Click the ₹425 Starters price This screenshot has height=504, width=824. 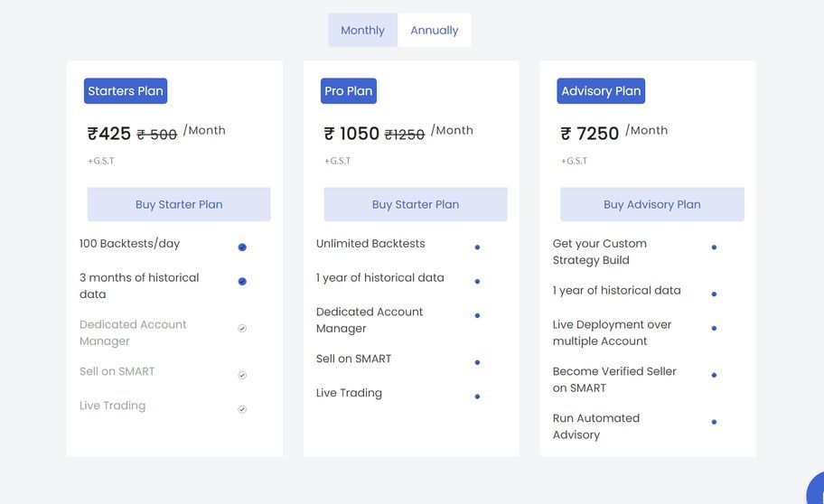[108, 134]
